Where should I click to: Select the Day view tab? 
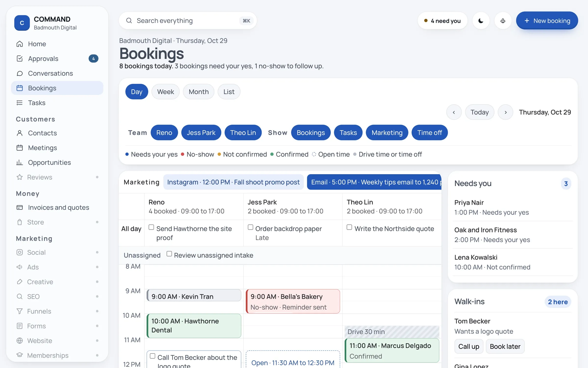(x=137, y=92)
